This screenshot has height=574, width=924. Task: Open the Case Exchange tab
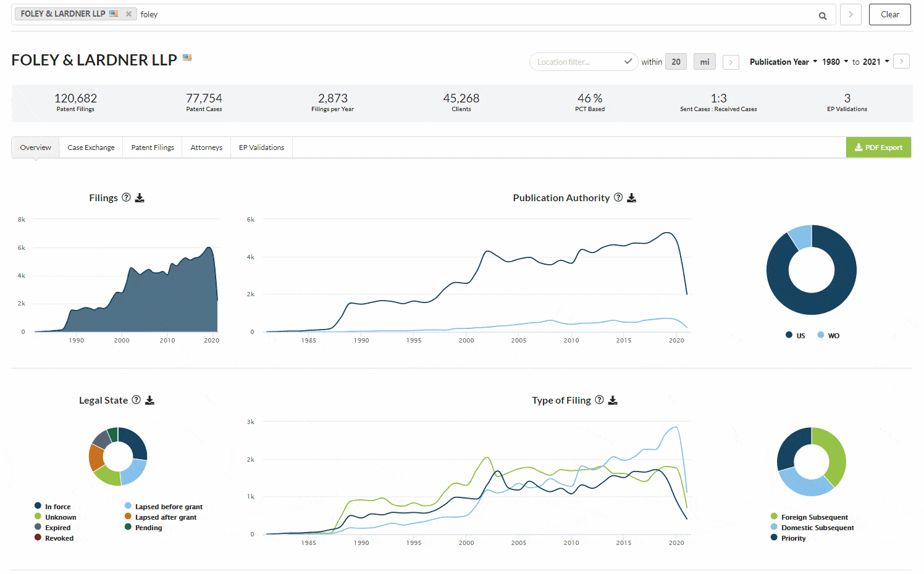click(91, 148)
